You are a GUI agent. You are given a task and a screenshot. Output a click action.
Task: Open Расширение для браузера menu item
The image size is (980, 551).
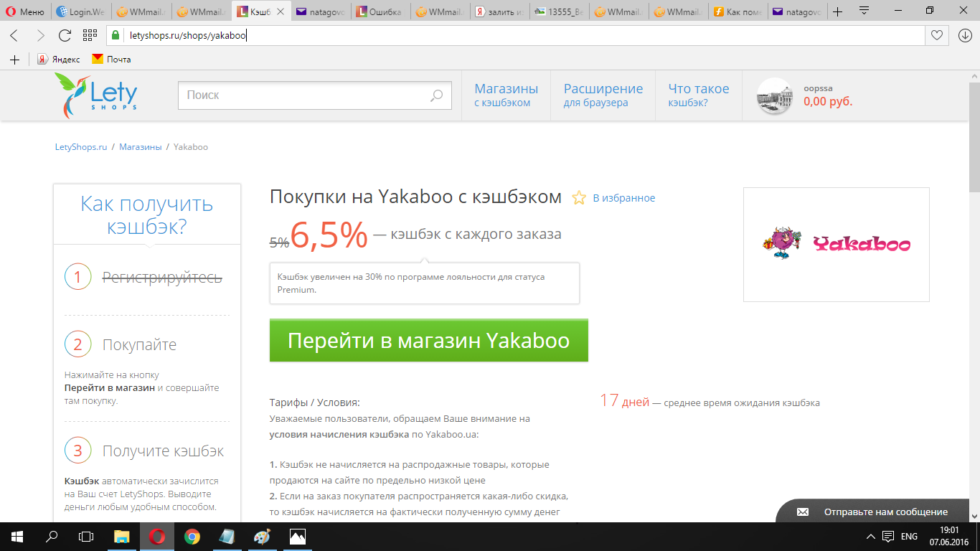coord(603,95)
